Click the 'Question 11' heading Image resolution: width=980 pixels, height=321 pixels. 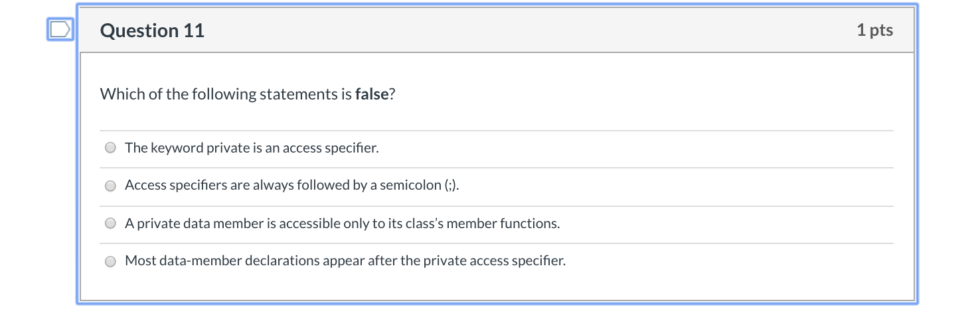coord(152,31)
